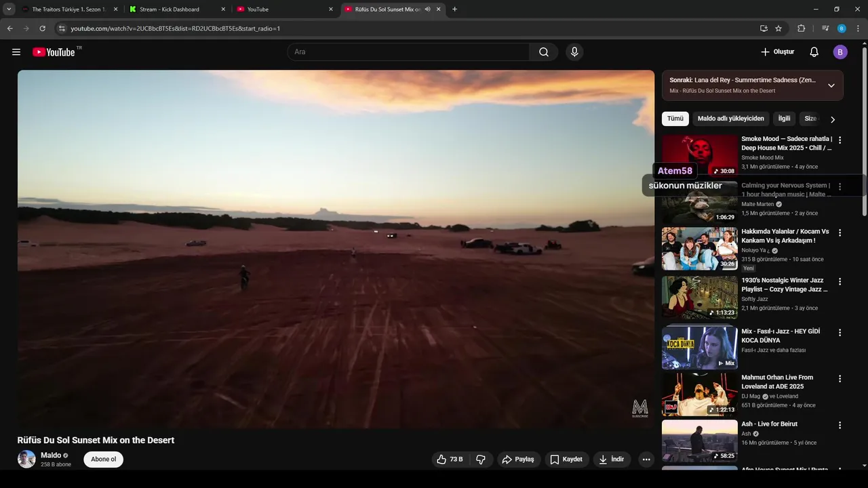868x488 pixels.
Task: Open options for Fasıl-ı Jazz mix
Action: [x=840, y=333]
